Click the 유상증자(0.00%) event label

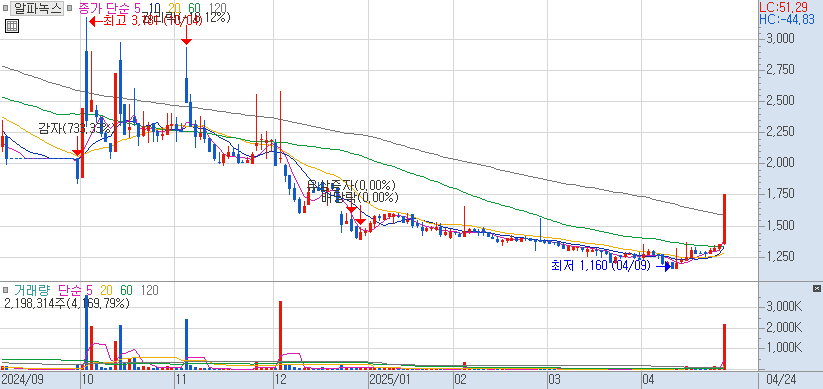[x=351, y=185]
